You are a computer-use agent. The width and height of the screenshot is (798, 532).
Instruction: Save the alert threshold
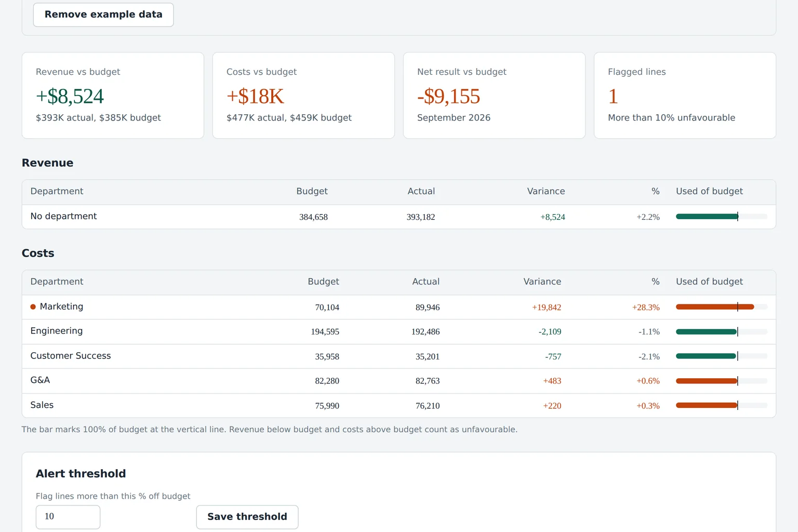click(x=247, y=517)
